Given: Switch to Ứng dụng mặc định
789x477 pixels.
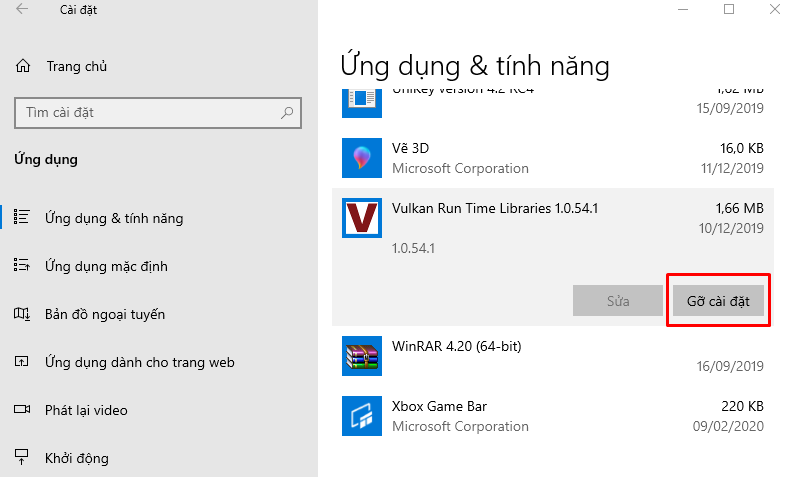Looking at the screenshot, I should click(106, 266).
